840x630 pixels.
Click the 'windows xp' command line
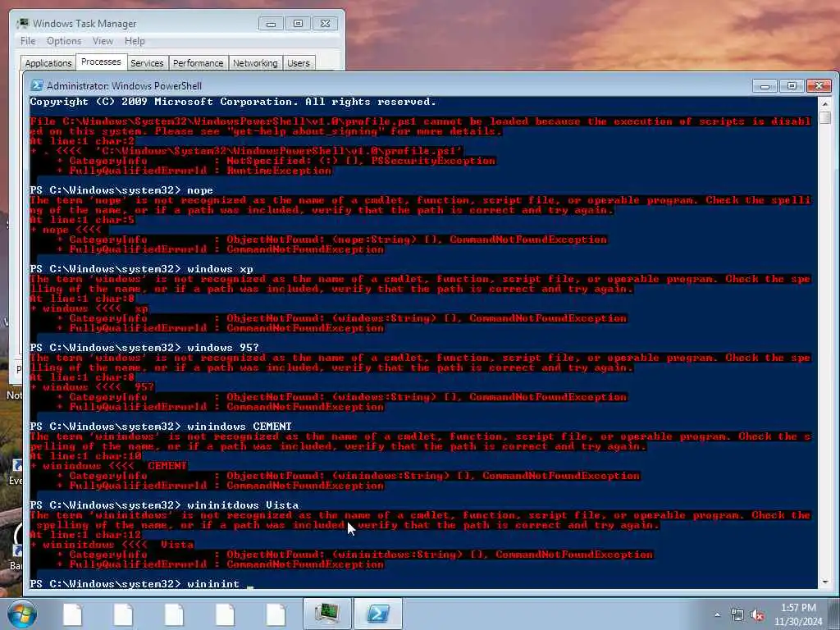(141, 269)
